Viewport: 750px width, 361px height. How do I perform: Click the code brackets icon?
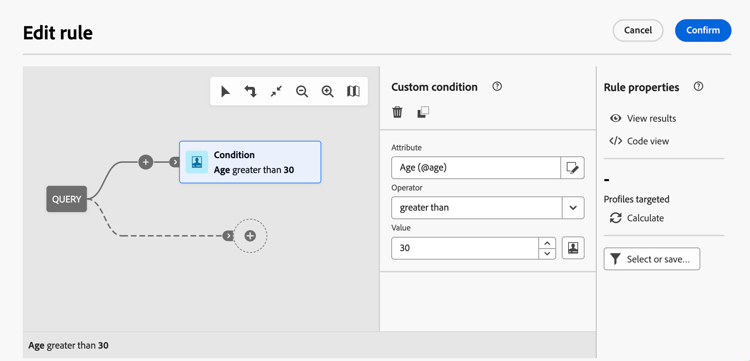[616, 141]
